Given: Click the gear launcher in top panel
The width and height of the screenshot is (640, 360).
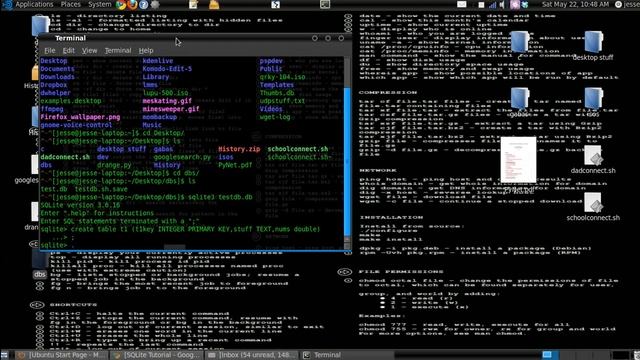Looking at the screenshot, I should 155,4.
